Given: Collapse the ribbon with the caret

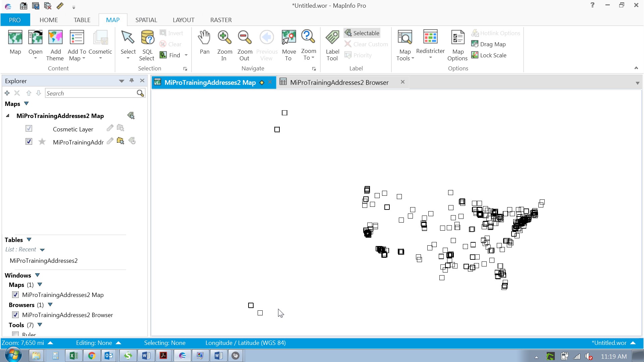Looking at the screenshot, I should (636, 68).
